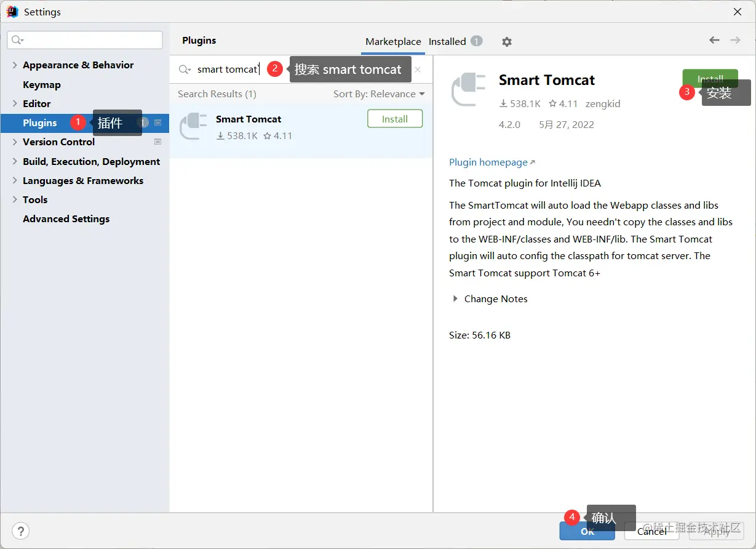Switch to the Installed tab

pyautogui.click(x=455, y=41)
